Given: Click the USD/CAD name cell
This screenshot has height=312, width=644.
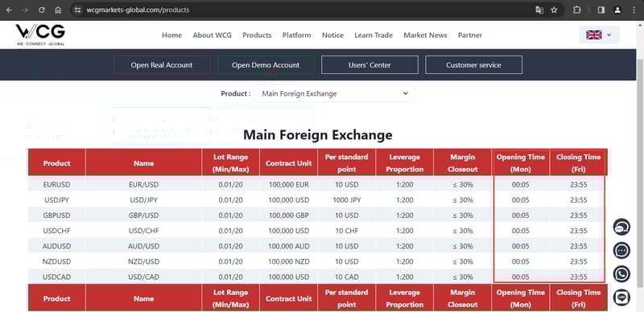Looking at the screenshot, I should coord(144,277).
